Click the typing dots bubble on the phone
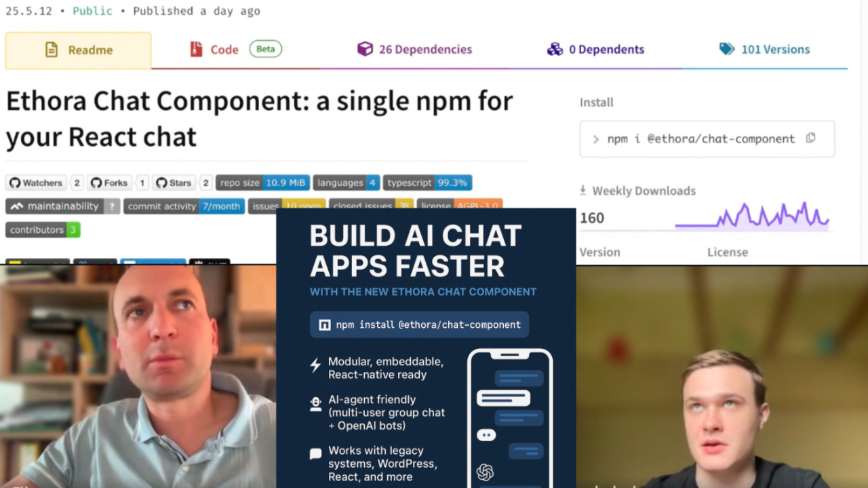 pos(486,435)
